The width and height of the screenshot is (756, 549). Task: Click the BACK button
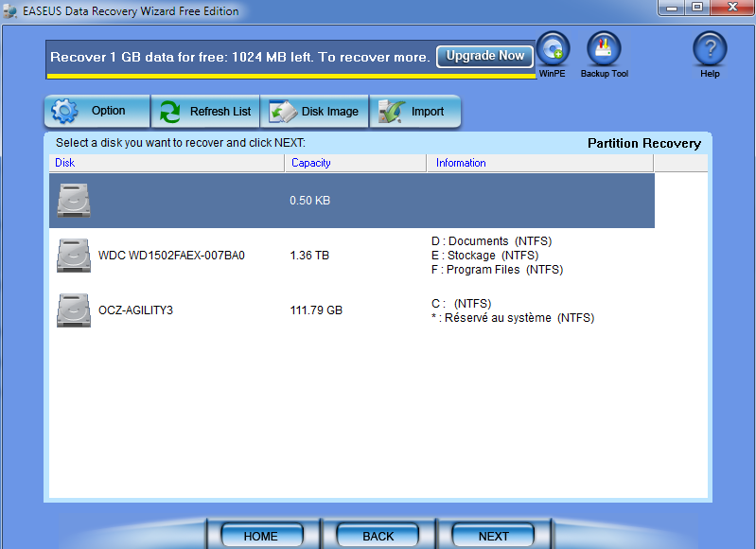coord(378,536)
